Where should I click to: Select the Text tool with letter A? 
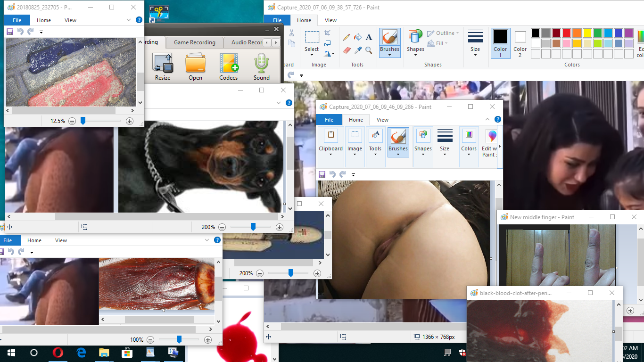[x=369, y=37]
